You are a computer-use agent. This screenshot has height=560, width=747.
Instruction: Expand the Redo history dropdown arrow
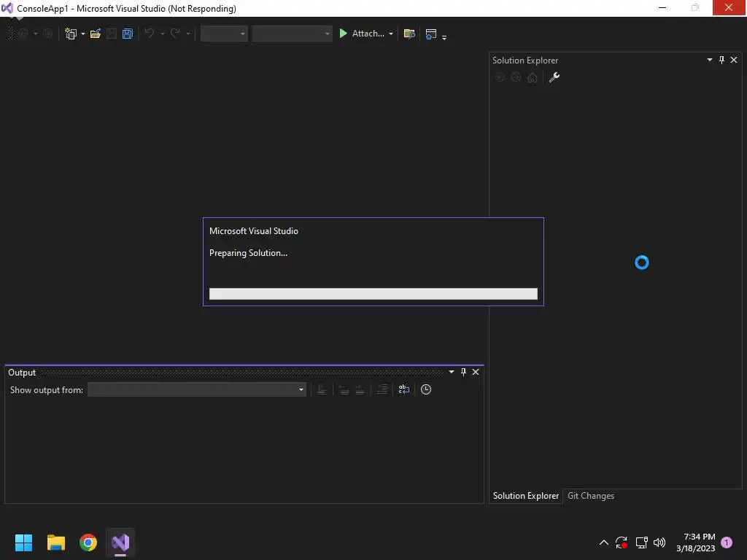[188, 34]
